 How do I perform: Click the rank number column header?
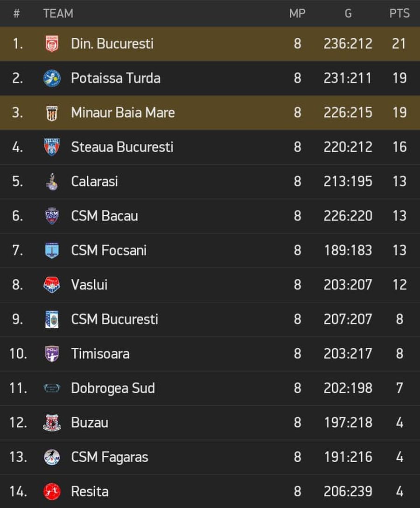pos(16,13)
